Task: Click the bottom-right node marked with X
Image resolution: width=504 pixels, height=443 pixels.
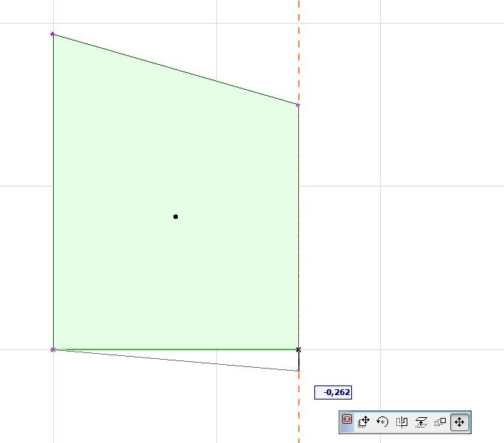Action: 298,349
